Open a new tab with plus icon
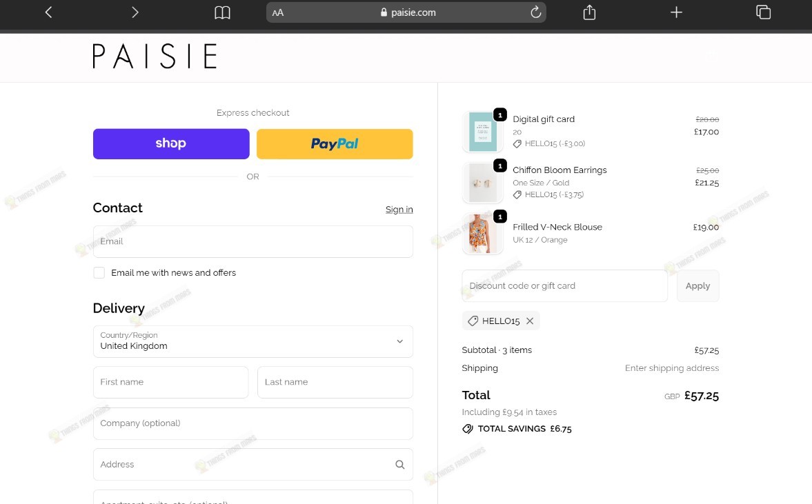812x504 pixels. click(676, 12)
